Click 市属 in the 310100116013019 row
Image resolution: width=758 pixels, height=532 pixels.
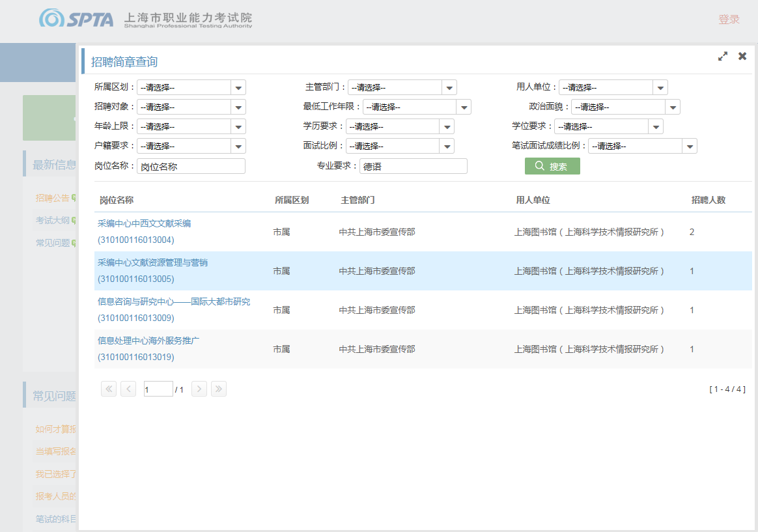coord(281,350)
